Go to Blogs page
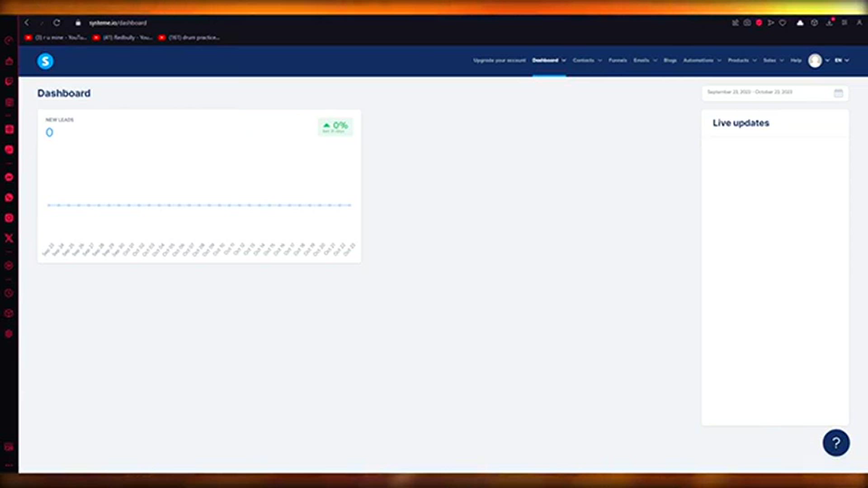The height and width of the screenshot is (488, 868). click(670, 60)
